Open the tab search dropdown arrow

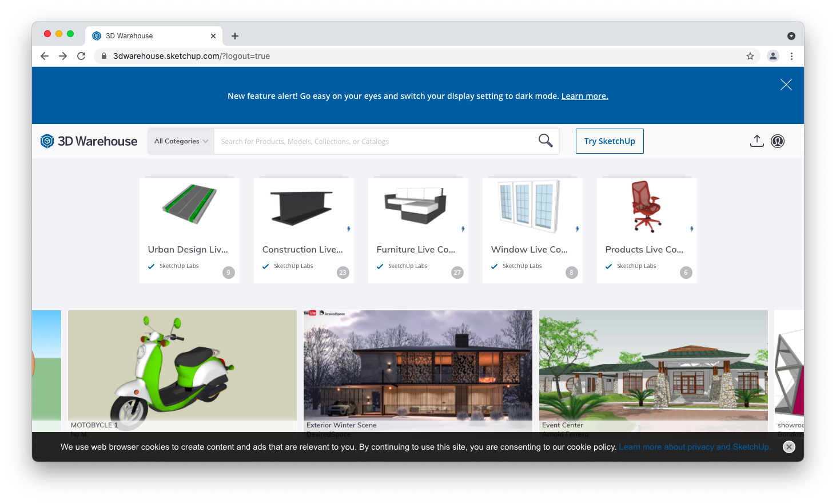[x=791, y=36]
